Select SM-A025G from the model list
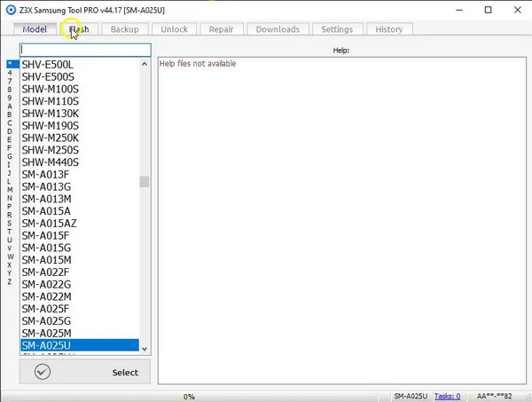This screenshot has width=532, height=402. [x=46, y=320]
